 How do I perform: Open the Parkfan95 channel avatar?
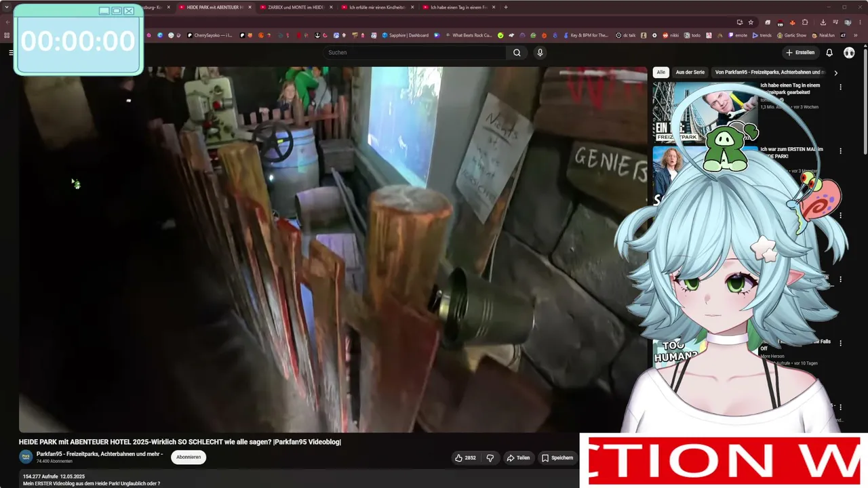(x=26, y=457)
